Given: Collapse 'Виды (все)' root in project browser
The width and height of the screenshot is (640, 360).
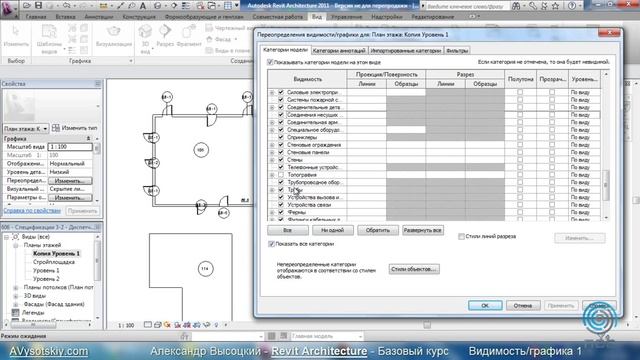Looking at the screenshot, I should [7, 237].
